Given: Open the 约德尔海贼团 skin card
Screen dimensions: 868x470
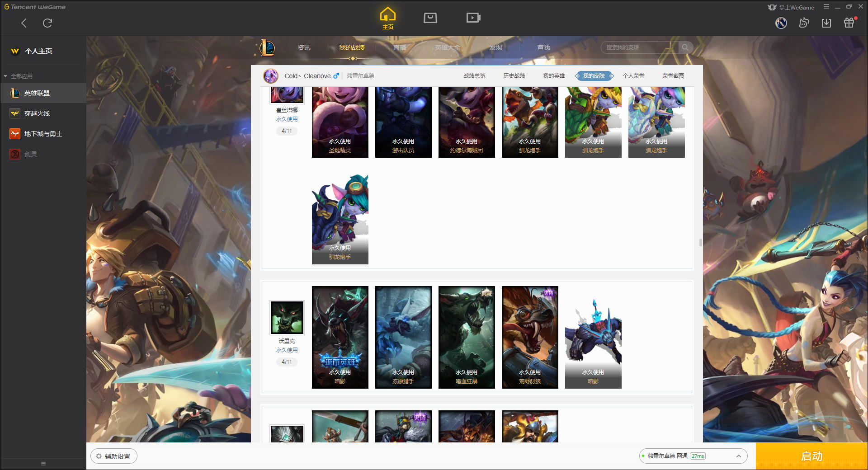Looking at the screenshot, I should (467, 122).
